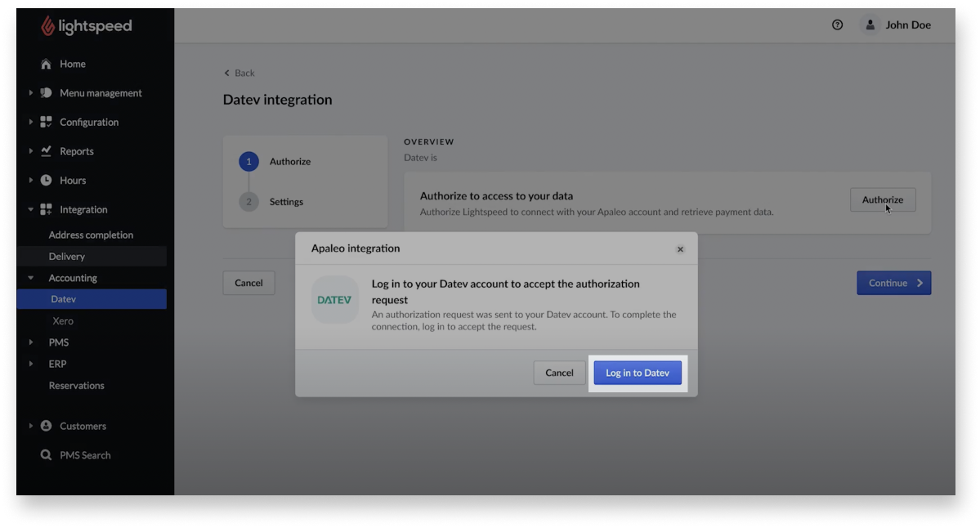Open Menu management section
Viewport: 980px width, 528px height.
coord(101,92)
